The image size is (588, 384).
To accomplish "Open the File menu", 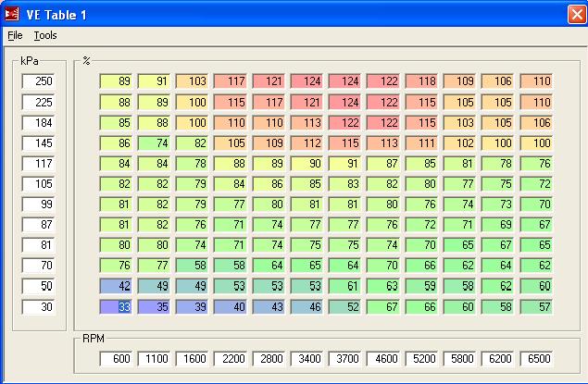I will click(15, 35).
